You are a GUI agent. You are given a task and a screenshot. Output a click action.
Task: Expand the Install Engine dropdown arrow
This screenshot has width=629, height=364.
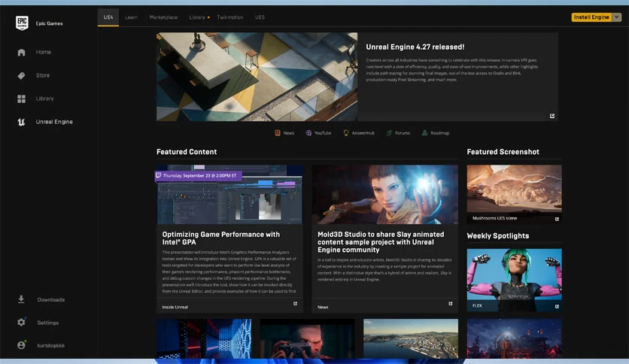(x=617, y=17)
